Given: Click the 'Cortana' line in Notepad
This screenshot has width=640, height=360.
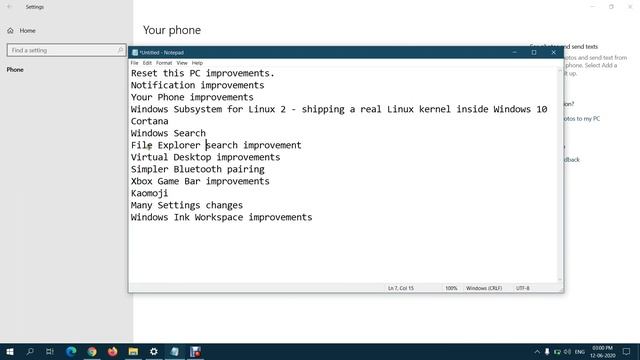Looking at the screenshot, I should 149,121.
